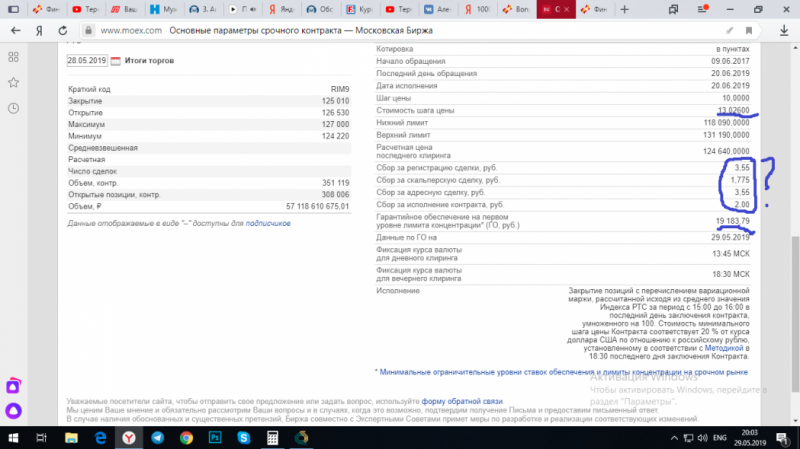Click the scrollbar down arrow

[x=795, y=420]
